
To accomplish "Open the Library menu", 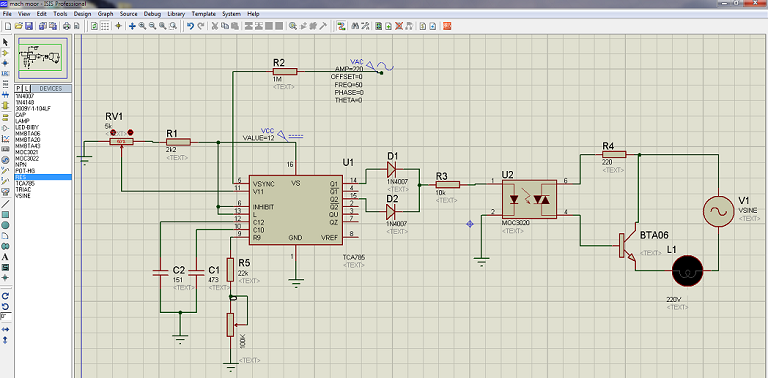I will pyautogui.click(x=176, y=14).
